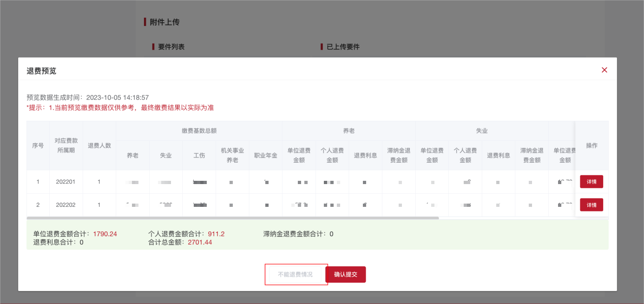Close the 退费预览 dialog
The image size is (644, 304).
pos(604,70)
